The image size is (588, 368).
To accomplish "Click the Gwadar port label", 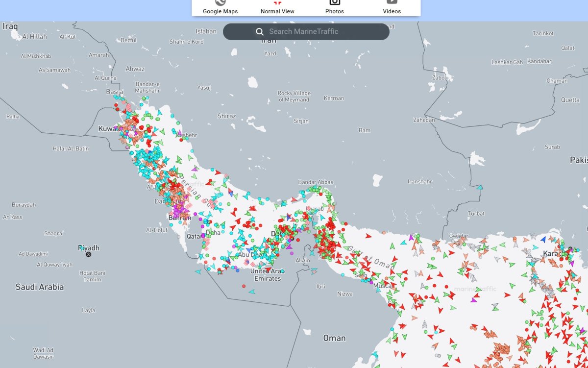I will [459, 236].
